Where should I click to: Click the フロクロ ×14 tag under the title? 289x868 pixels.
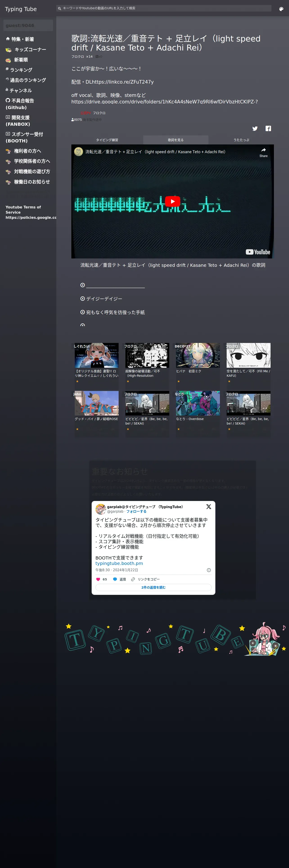(82, 57)
